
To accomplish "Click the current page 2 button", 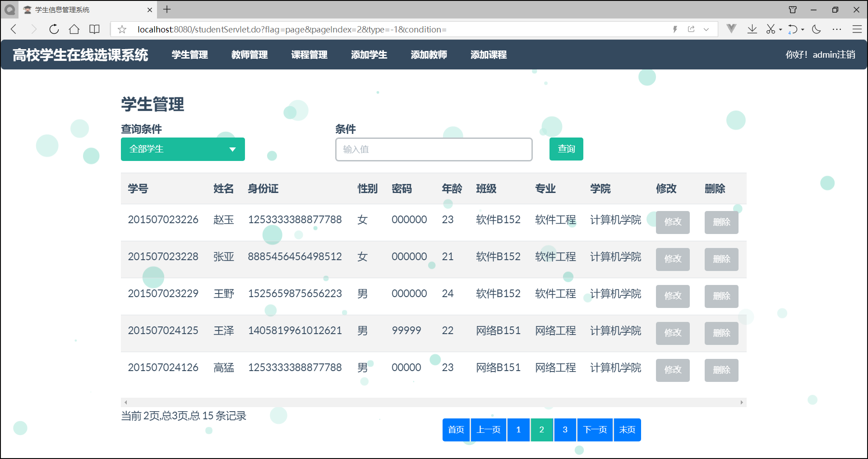I will tap(542, 430).
